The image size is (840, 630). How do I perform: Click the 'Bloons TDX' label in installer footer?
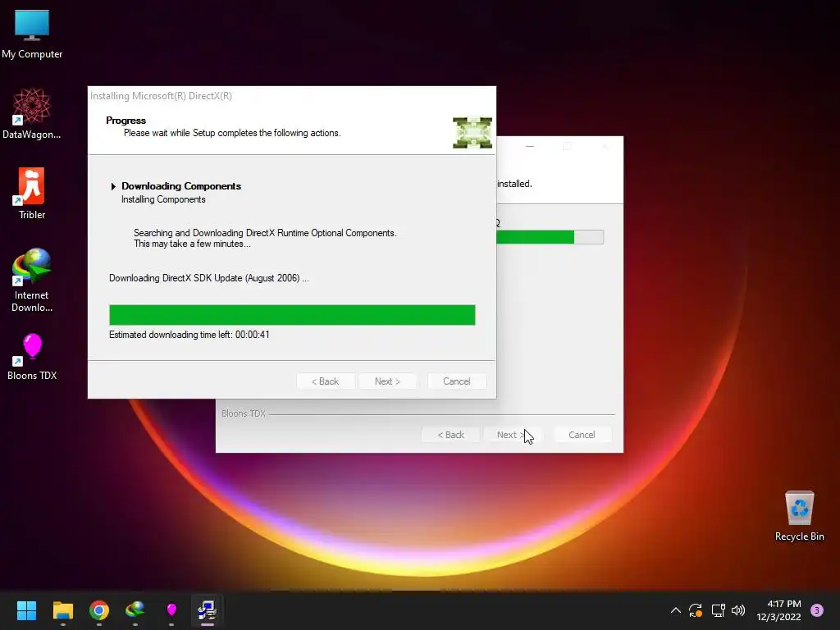[x=243, y=413]
